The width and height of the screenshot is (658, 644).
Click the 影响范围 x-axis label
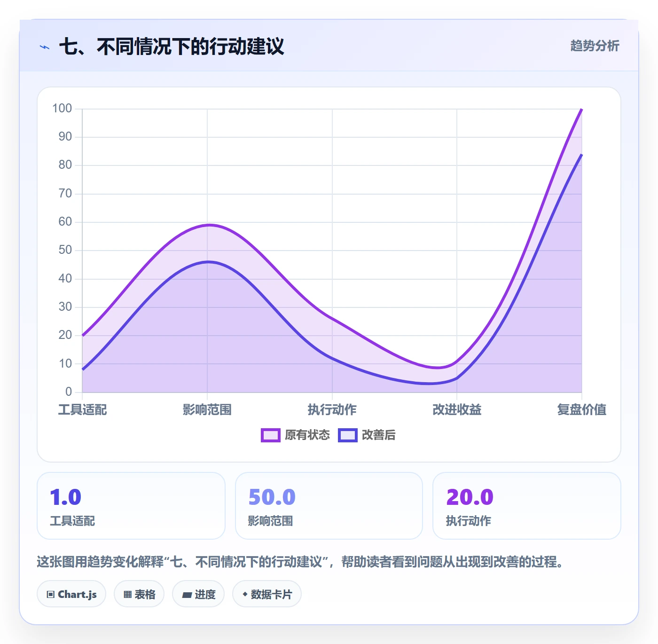(207, 410)
